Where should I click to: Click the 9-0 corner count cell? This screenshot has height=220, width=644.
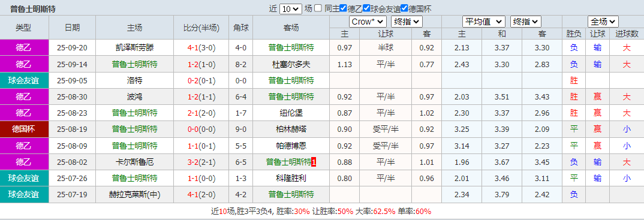point(240,129)
